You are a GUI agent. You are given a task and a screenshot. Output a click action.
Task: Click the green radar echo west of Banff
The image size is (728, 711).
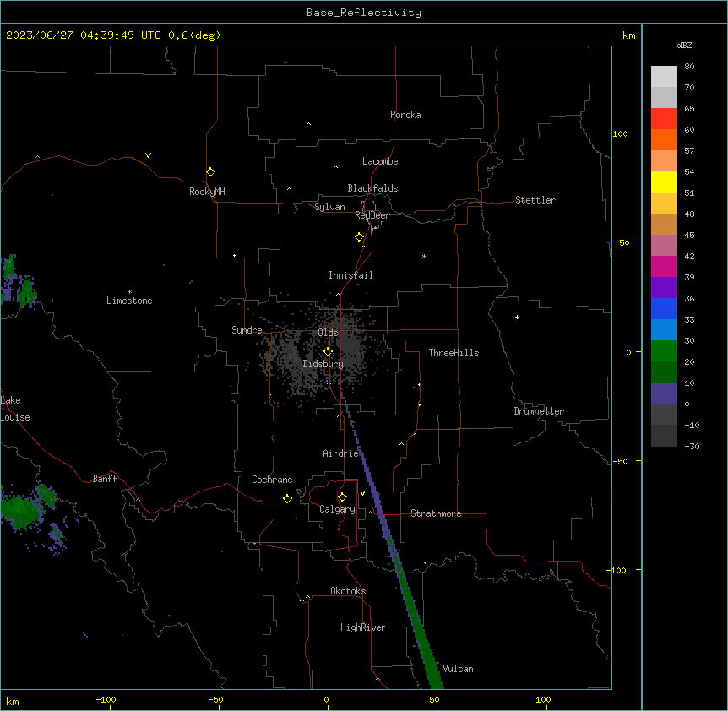click(21, 509)
